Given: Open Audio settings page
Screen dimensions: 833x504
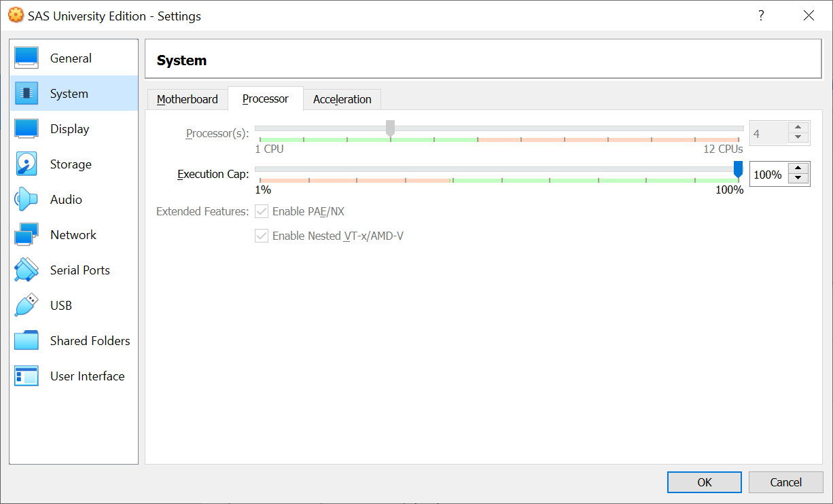Looking at the screenshot, I should (x=74, y=200).
